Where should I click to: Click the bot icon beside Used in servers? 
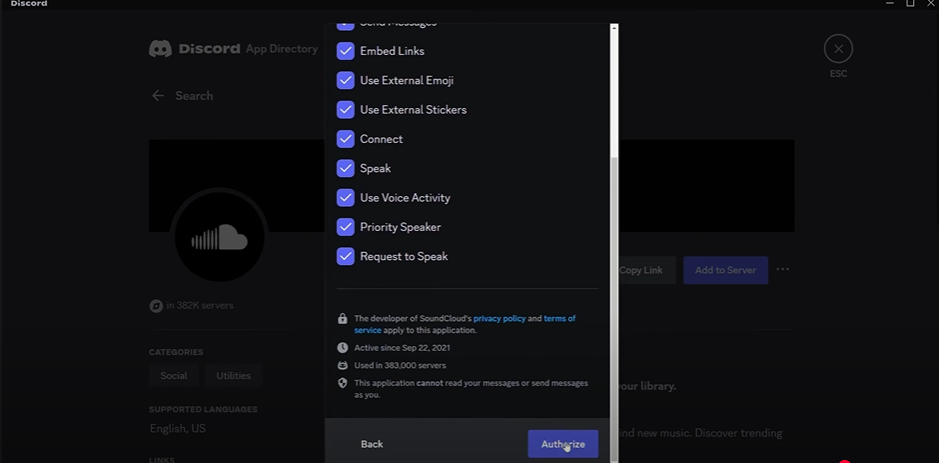point(343,365)
